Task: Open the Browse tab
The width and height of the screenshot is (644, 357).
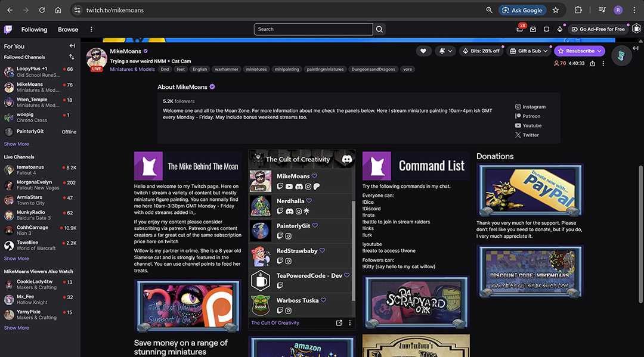Action: tap(68, 29)
